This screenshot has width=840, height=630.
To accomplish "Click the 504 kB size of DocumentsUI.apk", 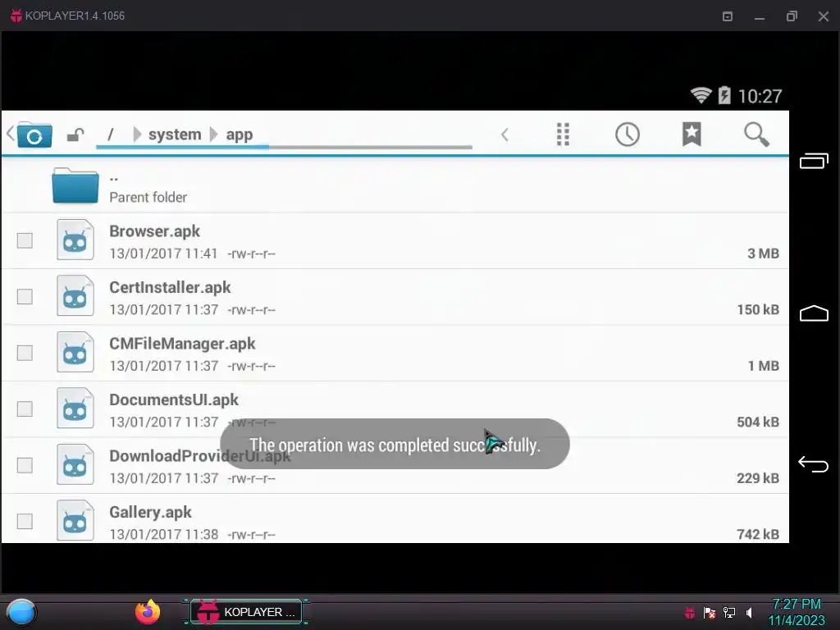I will (x=757, y=422).
